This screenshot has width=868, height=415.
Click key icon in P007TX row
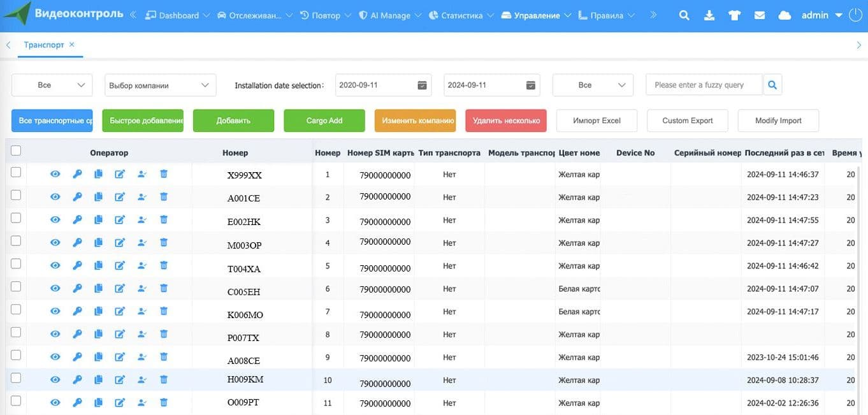tap(77, 334)
